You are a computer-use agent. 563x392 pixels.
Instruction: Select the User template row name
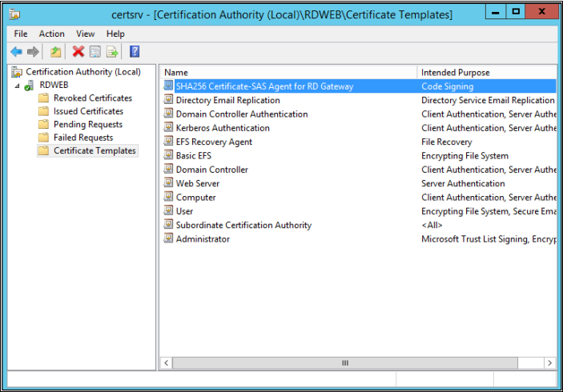(x=184, y=211)
